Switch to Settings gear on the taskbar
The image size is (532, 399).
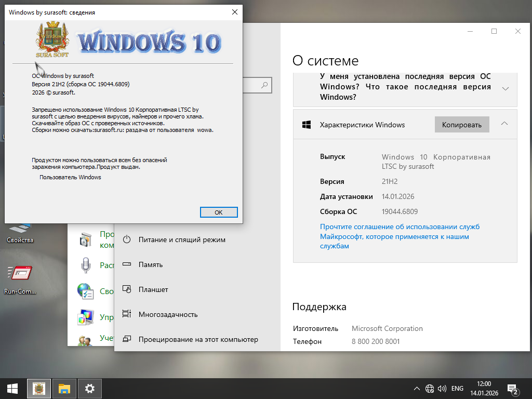tap(89, 389)
